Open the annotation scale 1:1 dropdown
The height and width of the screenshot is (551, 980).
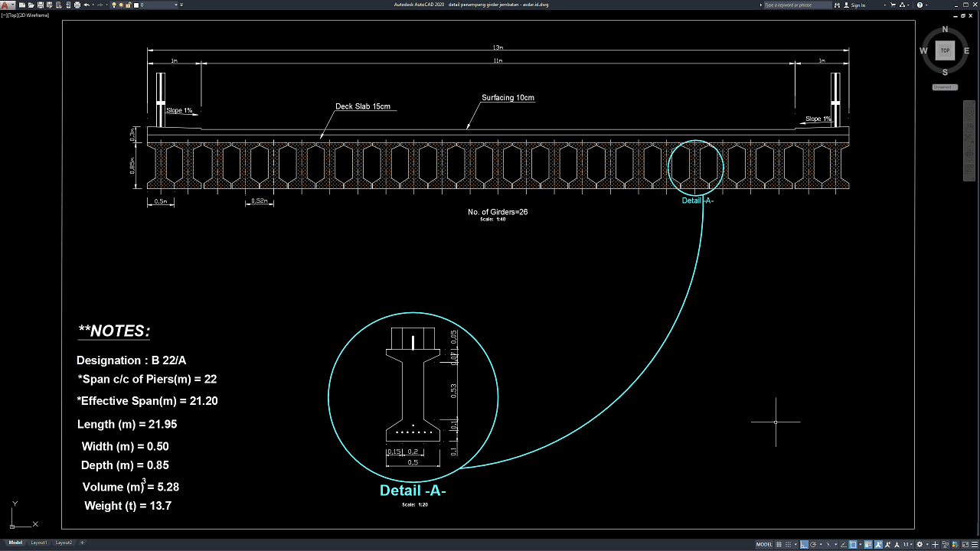click(906, 544)
